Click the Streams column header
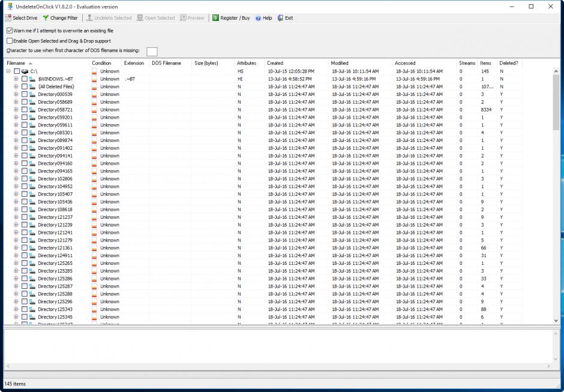Screen dimensions: 564x392 [x=467, y=63]
